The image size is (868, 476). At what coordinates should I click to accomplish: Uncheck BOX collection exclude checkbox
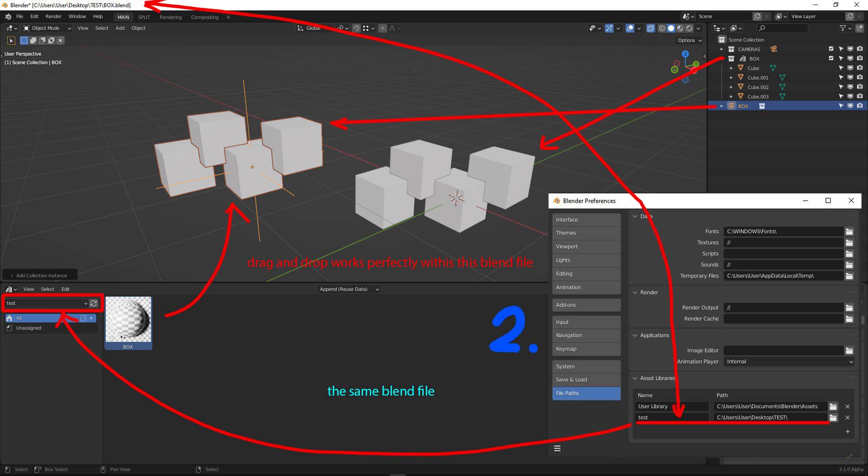tap(831, 59)
